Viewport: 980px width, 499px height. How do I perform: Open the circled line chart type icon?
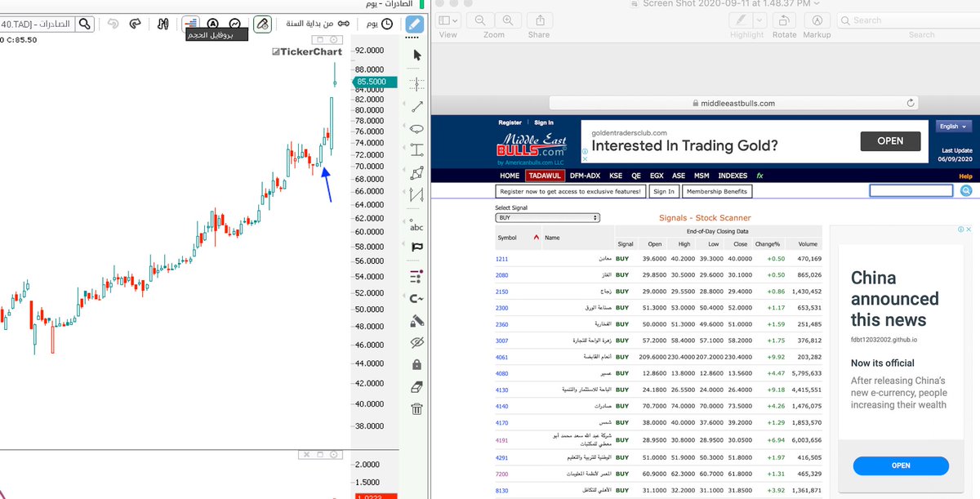(x=235, y=25)
